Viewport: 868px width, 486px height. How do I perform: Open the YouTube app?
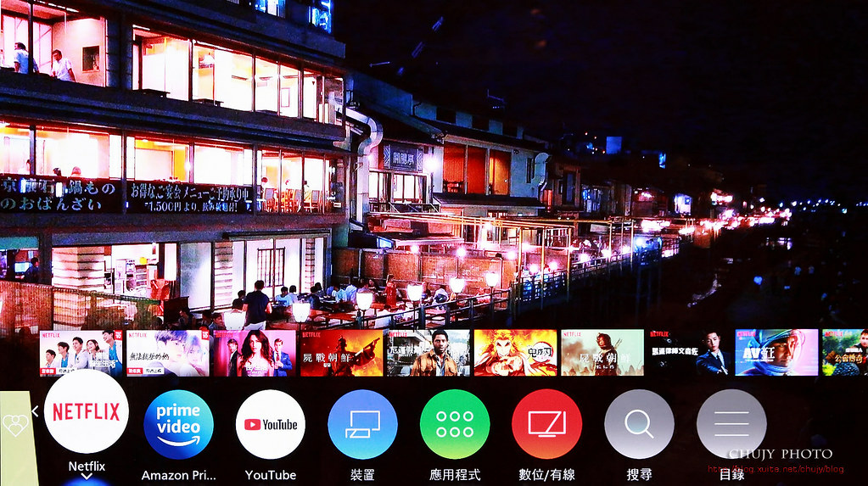271,425
